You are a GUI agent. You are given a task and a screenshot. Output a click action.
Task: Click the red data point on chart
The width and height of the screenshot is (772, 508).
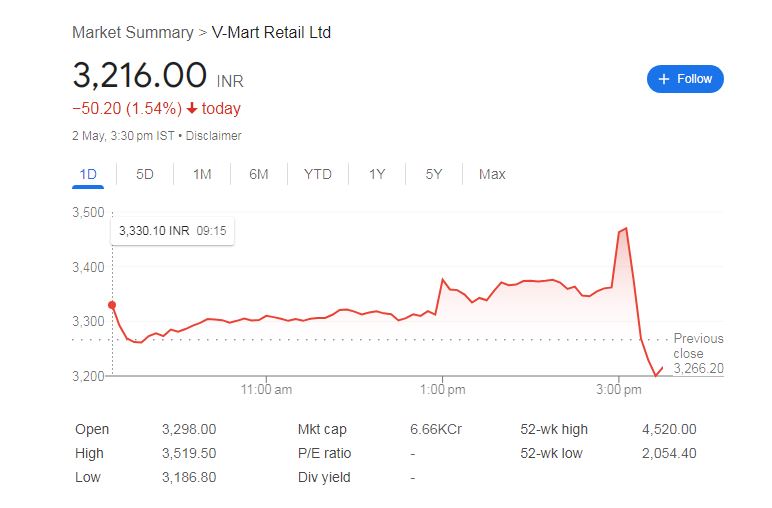coord(112,305)
